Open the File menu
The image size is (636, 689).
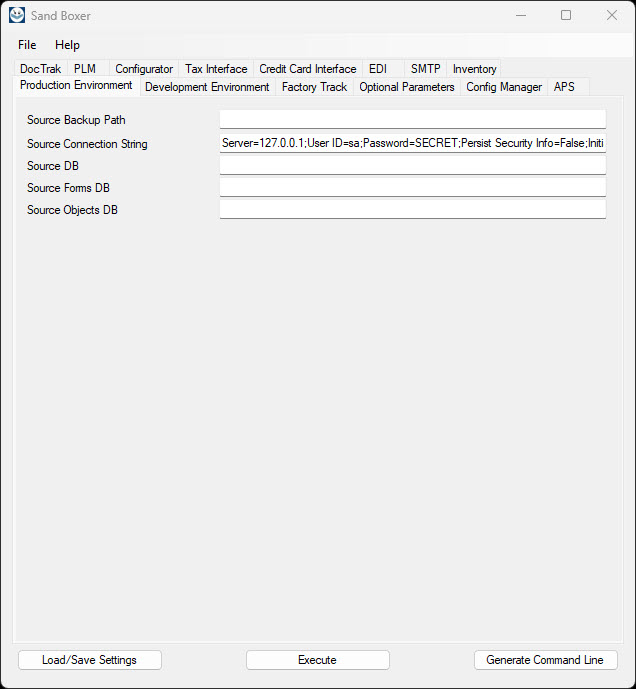point(27,45)
